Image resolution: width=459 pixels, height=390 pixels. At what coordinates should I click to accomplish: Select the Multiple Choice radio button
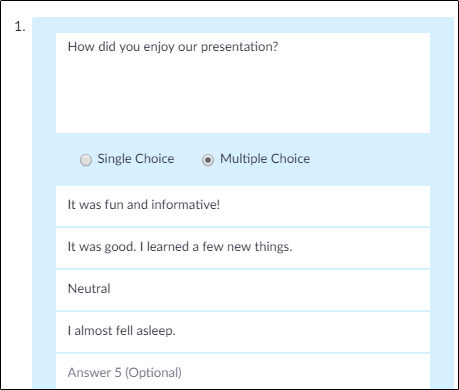(208, 160)
